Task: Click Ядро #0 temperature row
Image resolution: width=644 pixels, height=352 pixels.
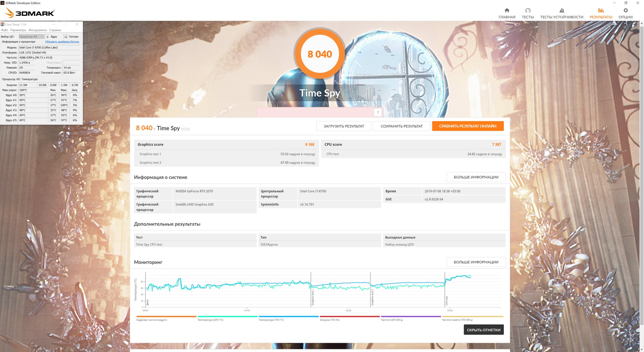Action: [41, 95]
